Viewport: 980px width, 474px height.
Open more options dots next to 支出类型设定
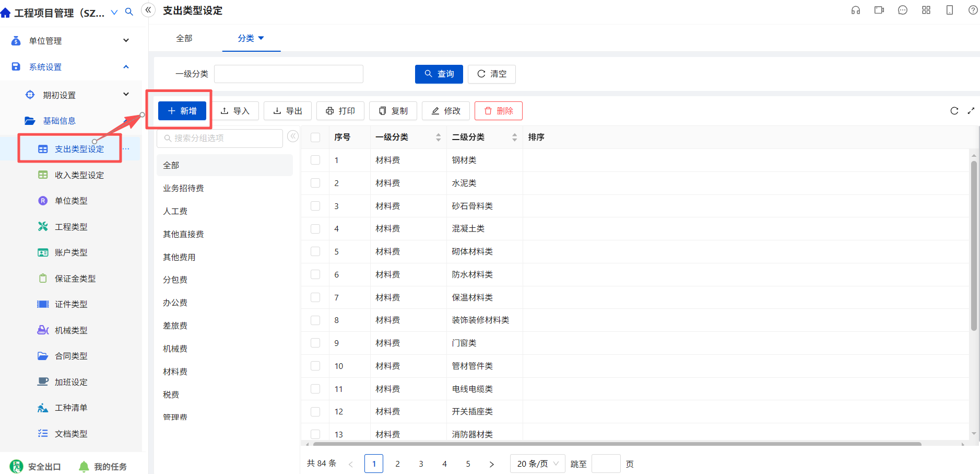click(126, 149)
